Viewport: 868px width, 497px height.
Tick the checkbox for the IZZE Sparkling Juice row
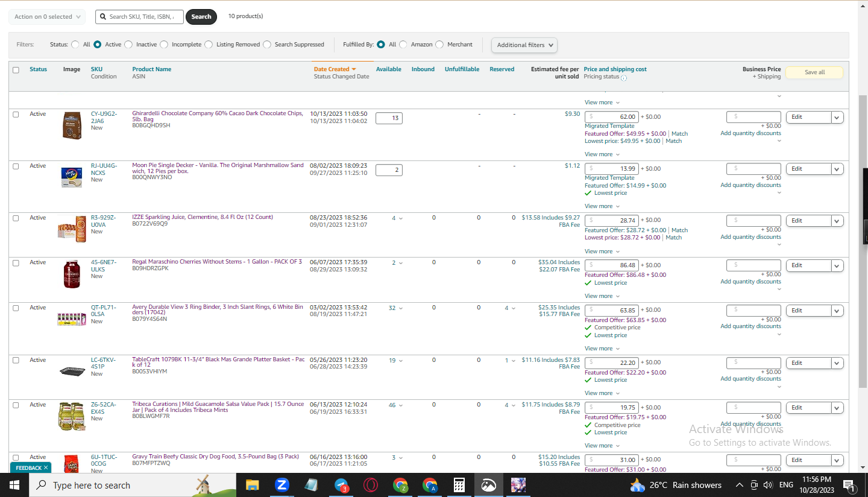coord(16,218)
